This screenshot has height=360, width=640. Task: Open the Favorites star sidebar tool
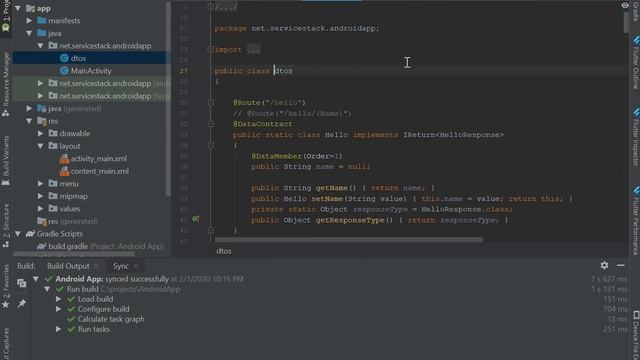6,288
